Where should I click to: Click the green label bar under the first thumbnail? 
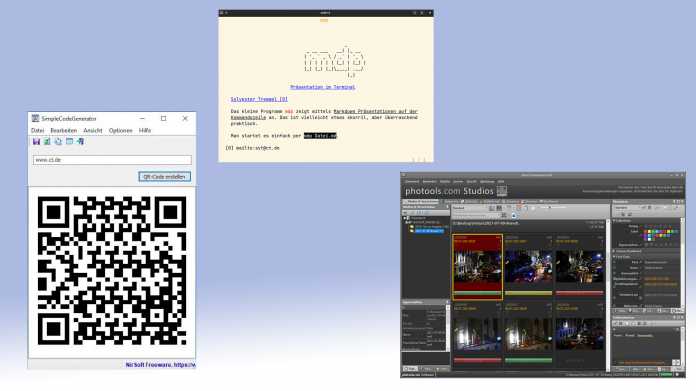(x=477, y=293)
